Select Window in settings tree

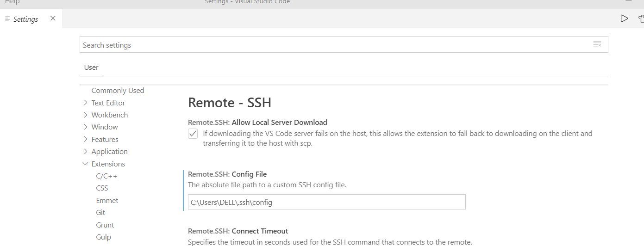coord(105,127)
